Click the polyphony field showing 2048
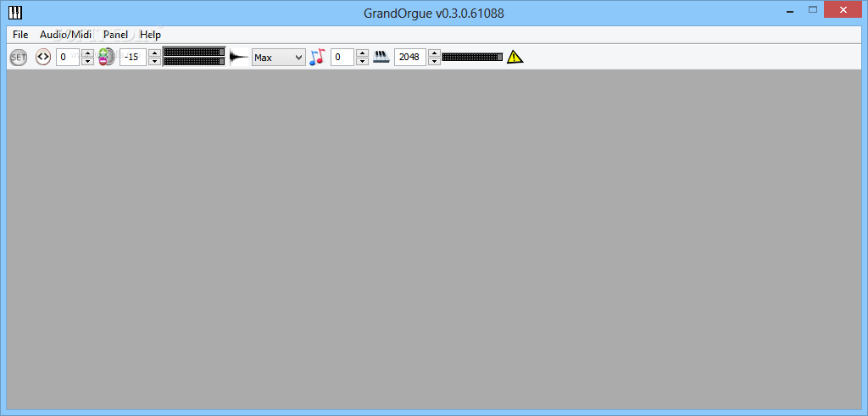 point(410,57)
